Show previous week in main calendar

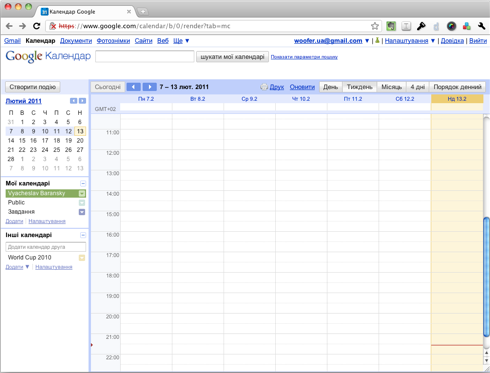point(133,87)
